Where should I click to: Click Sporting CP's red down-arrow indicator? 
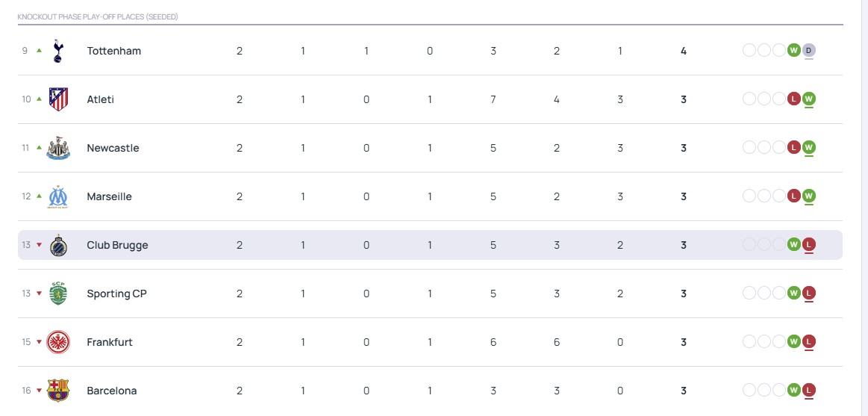point(39,294)
